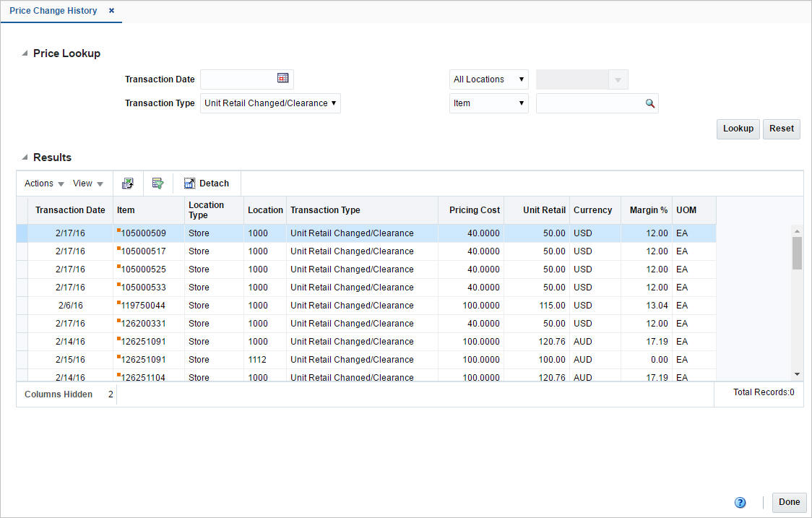Click the Item column header
812x518 pixels.
click(x=149, y=210)
